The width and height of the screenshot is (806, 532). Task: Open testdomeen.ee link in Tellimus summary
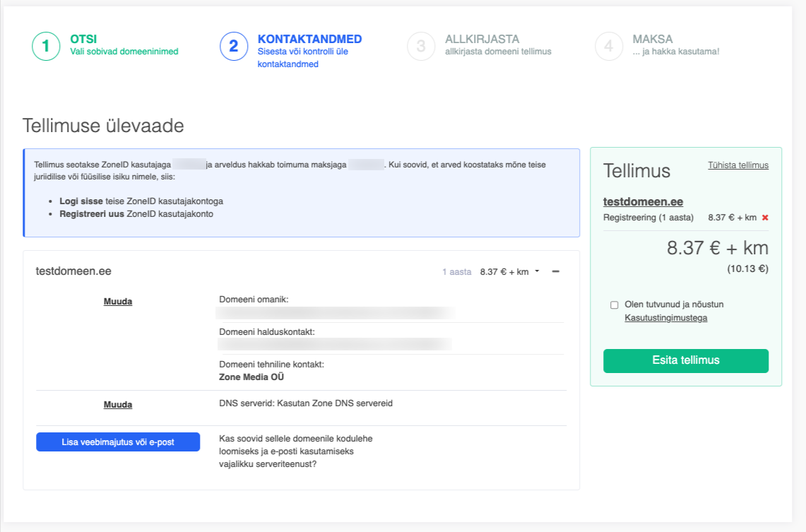click(x=643, y=202)
